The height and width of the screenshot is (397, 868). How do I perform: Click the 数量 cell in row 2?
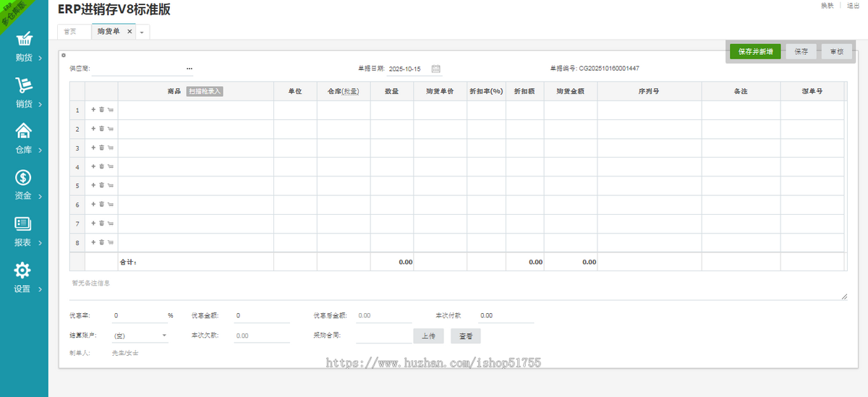tap(392, 129)
